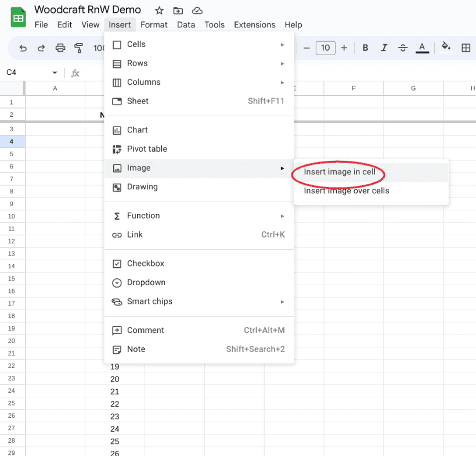
Task: Select column A header
Action: 55,88
